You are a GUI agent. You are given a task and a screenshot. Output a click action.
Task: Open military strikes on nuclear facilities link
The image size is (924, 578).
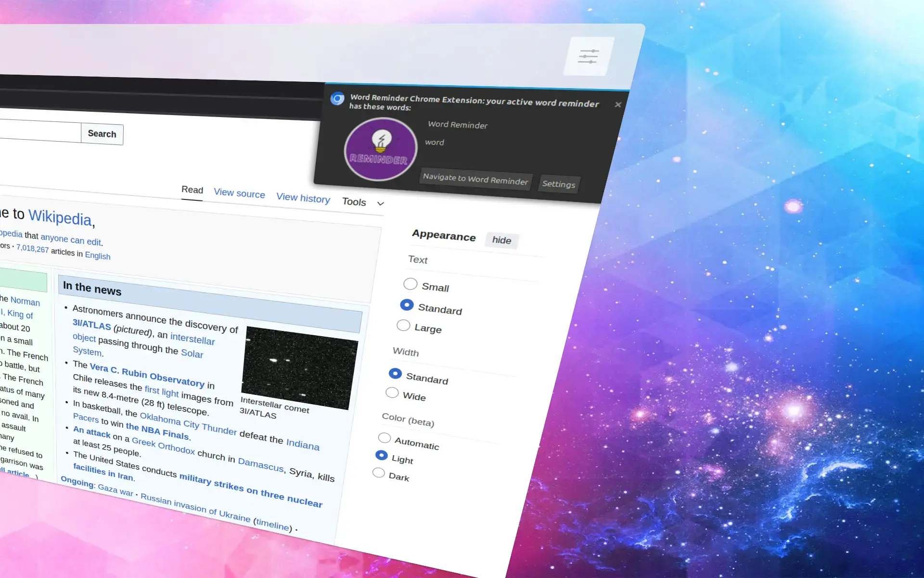point(251,490)
